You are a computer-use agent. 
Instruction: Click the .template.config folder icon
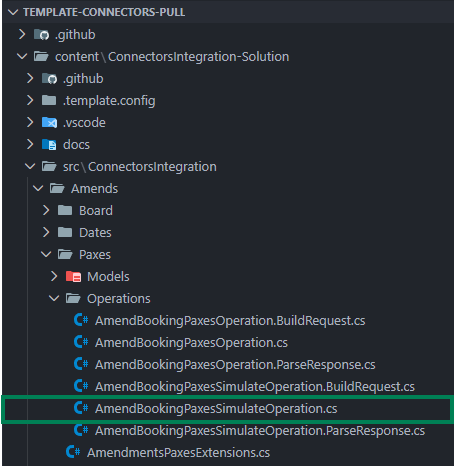(49, 100)
